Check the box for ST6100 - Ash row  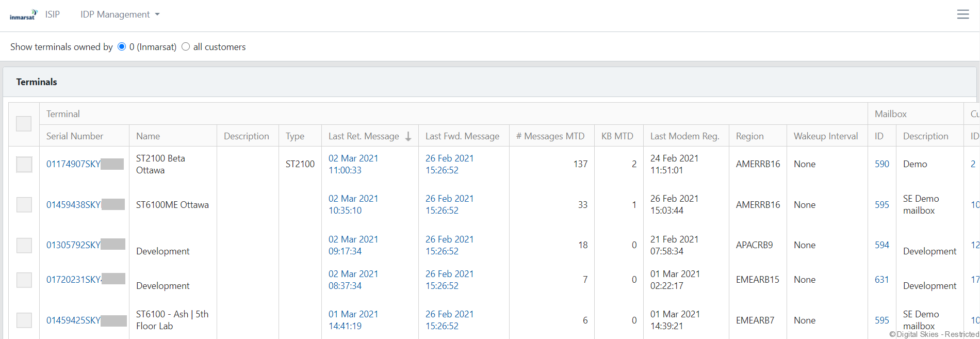pyautogui.click(x=24, y=320)
